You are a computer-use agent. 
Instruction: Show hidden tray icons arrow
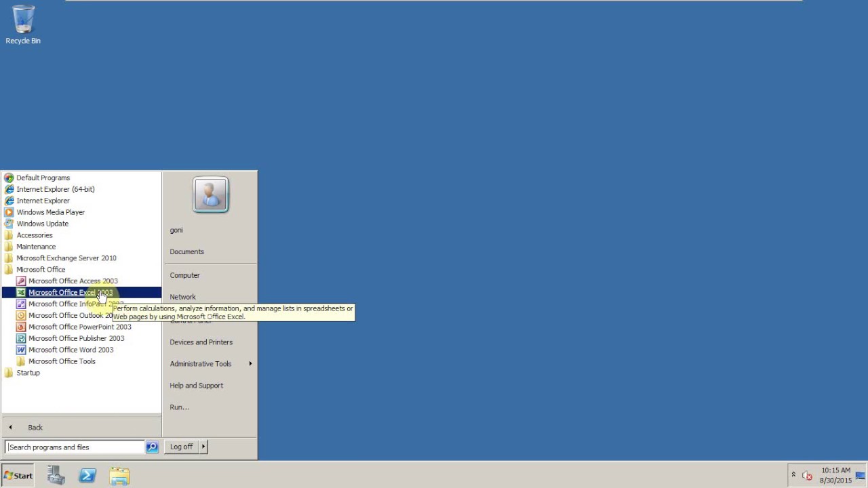tap(793, 474)
